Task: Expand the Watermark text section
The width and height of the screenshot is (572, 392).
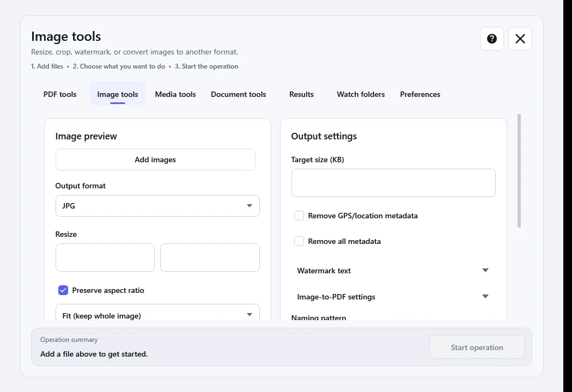Action: pyautogui.click(x=393, y=271)
